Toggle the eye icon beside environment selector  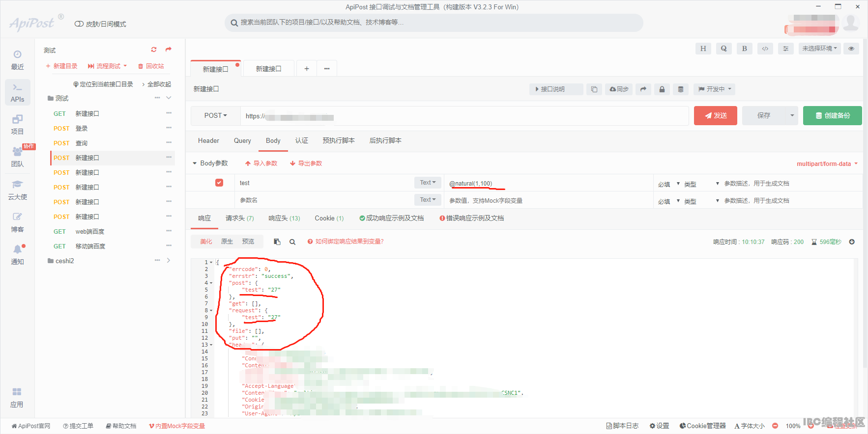tap(851, 49)
